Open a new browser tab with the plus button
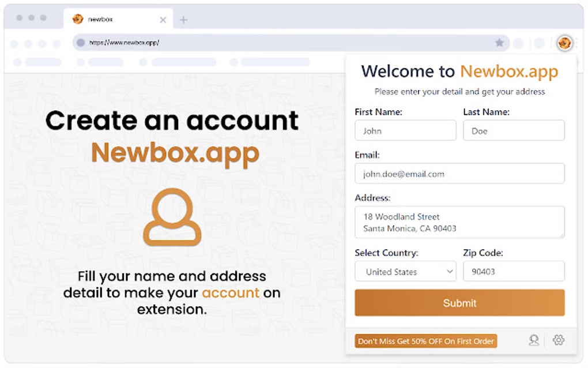Screen dimensions: 588x368 [x=183, y=19]
